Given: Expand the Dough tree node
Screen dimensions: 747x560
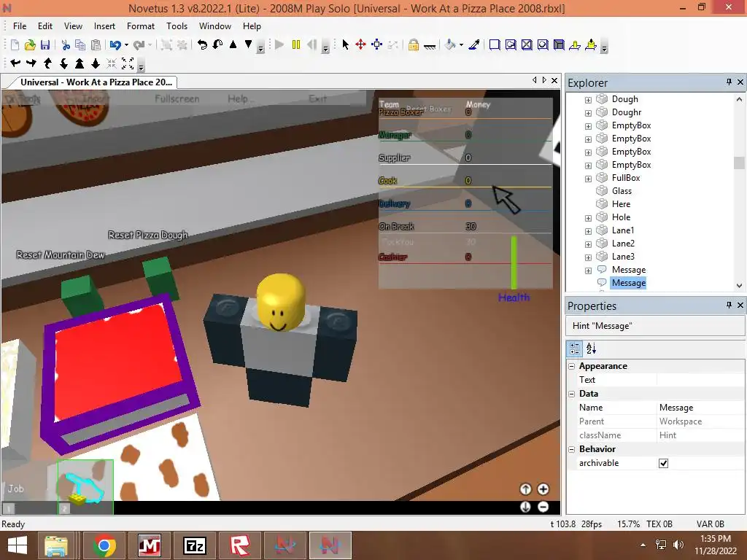Looking at the screenshot, I should [588, 99].
